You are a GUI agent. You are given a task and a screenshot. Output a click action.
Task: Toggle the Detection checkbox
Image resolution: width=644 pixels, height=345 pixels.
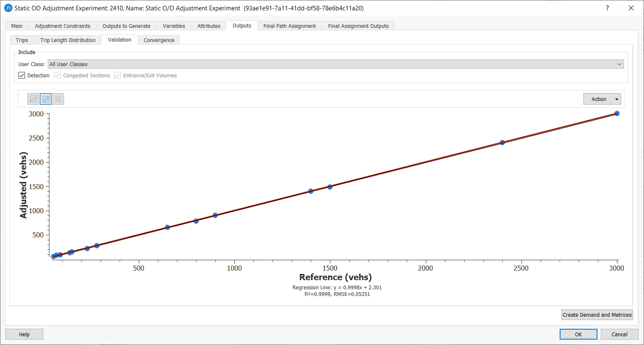coord(22,76)
